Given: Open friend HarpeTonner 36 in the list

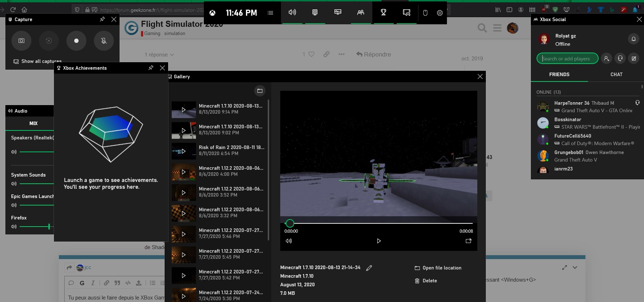Looking at the screenshot, I should point(588,107).
